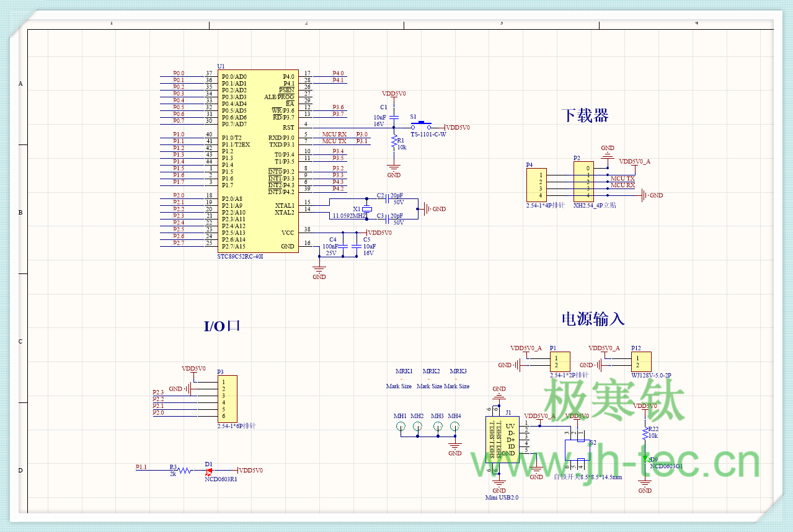The width and height of the screenshot is (793, 532).
Task: Select the J1 Mini USB connector body
Action: tap(502, 440)
